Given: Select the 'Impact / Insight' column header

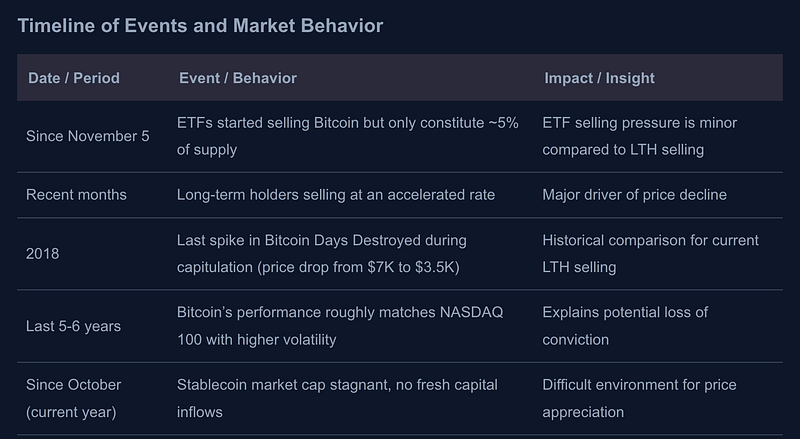Looking at the screenshot, I should pos(599,78).
